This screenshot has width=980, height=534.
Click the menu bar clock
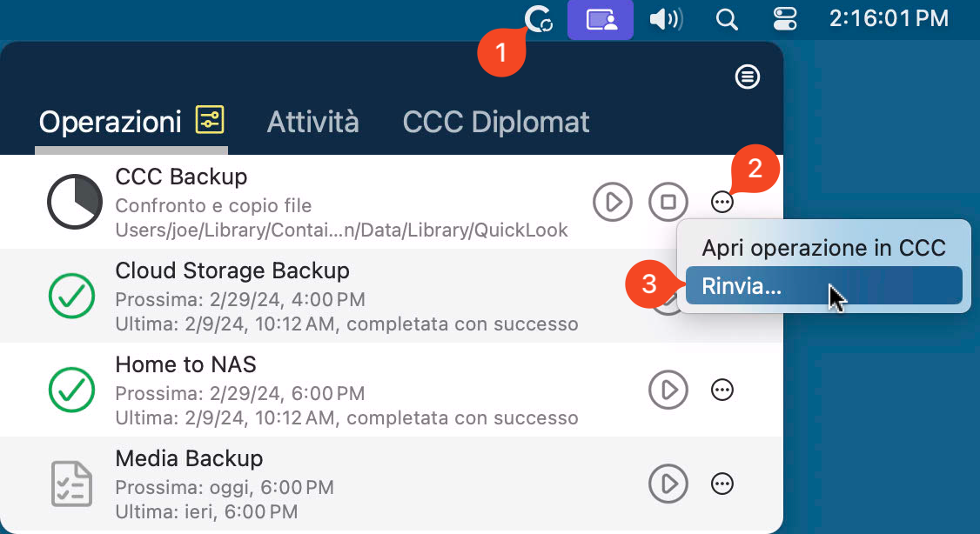[x=889, y=19]
